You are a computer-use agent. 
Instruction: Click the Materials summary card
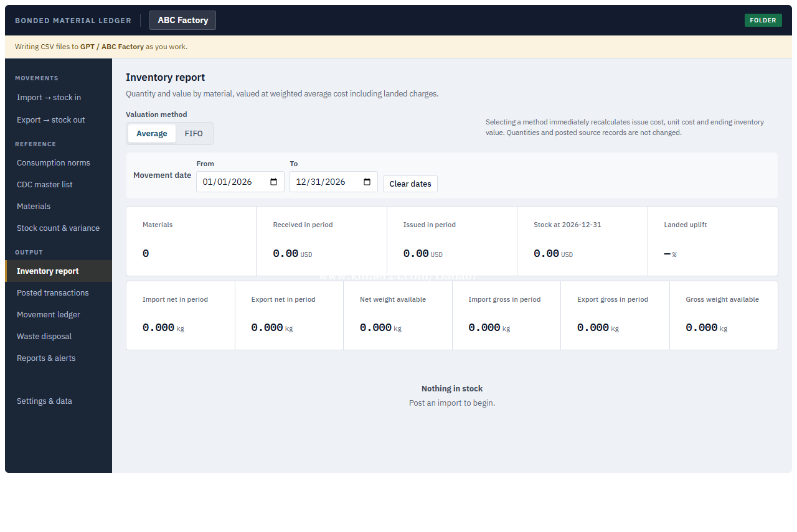pos(191,241)
